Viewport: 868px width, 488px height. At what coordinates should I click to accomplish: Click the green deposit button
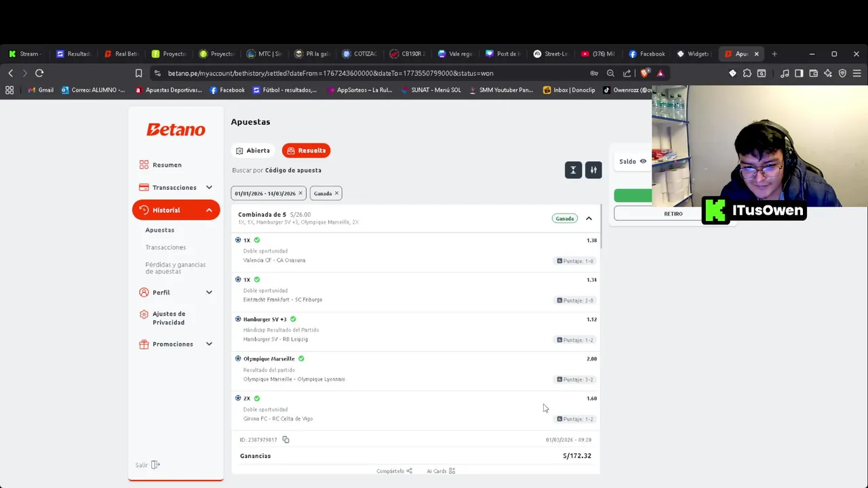click(x=633, y=196)
